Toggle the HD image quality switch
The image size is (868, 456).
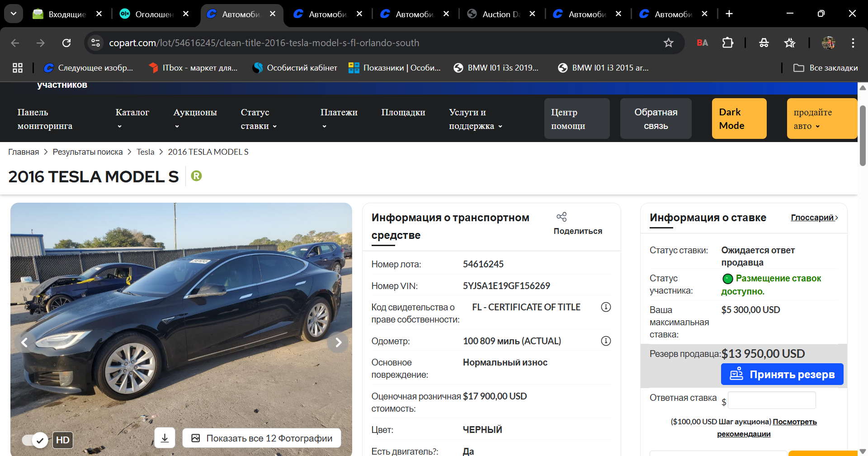(35, 440)
